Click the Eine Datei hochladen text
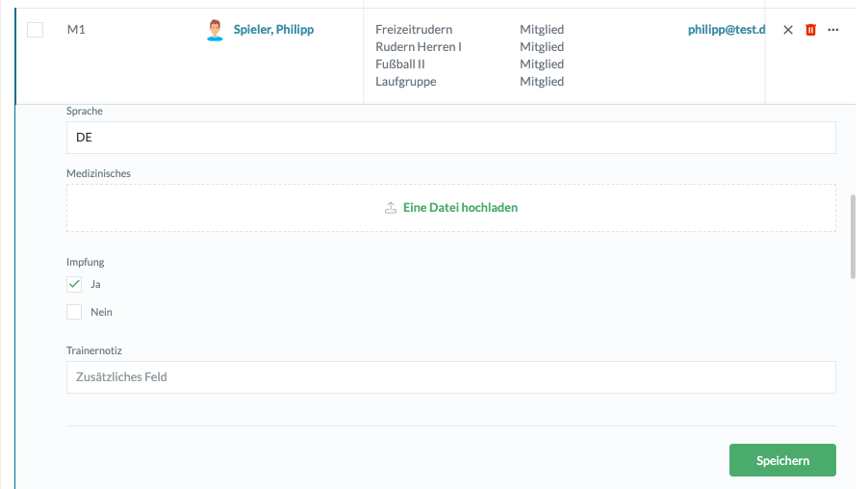 [x=461, y=208]
